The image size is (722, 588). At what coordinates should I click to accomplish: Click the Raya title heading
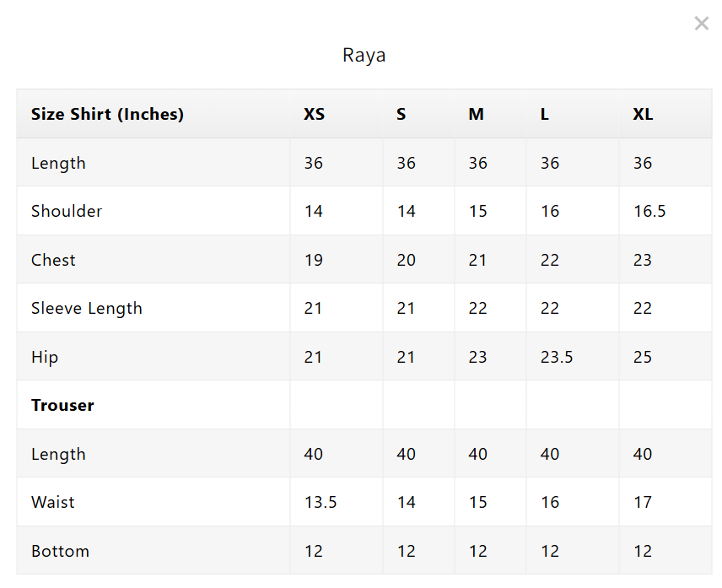pos(364,55)
